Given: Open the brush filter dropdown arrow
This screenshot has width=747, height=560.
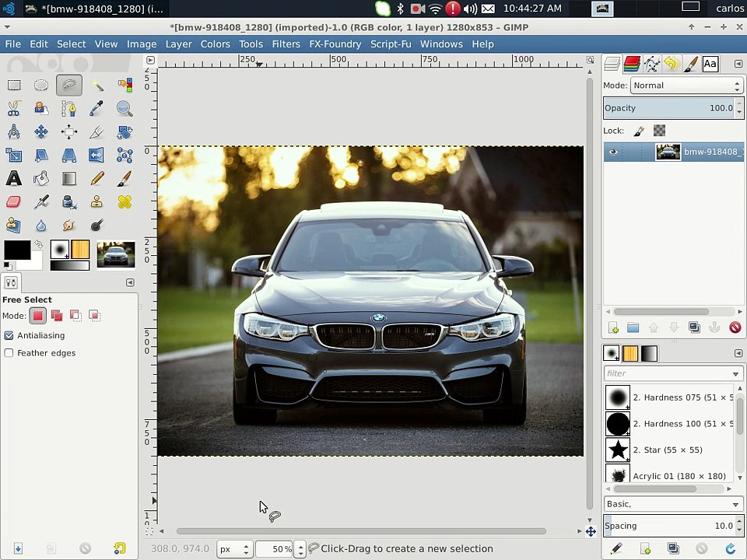Looking at the screenshot, I should coord(735,374).
